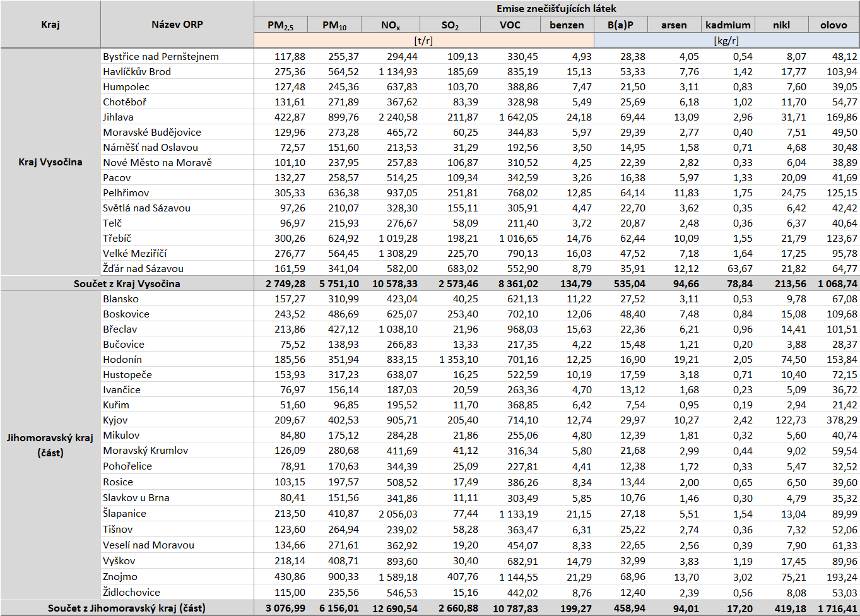
Task: Select the 'Součet z Kraj Vysočina' total label
Action: [x=127, y=283]
